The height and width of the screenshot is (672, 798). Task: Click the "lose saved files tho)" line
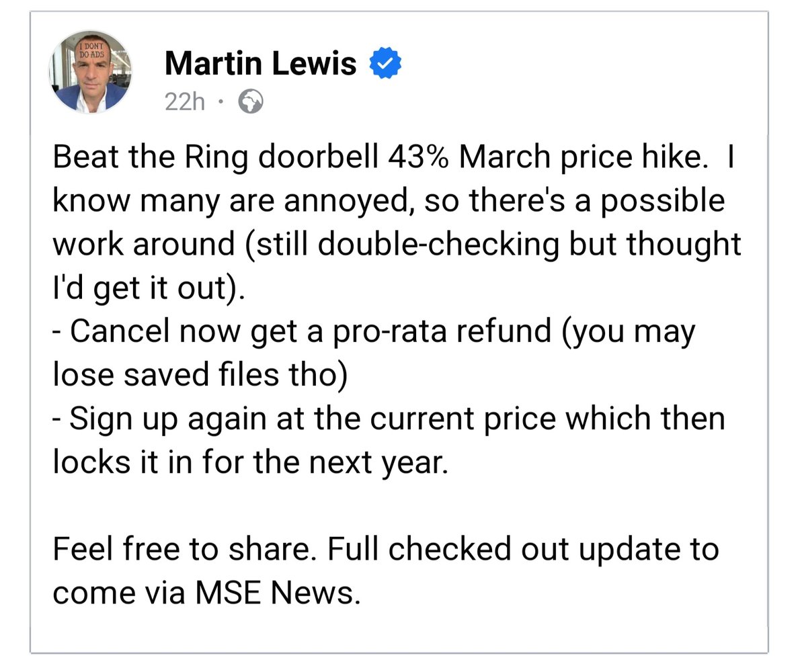pyautogui.click(x=200, y=376)
